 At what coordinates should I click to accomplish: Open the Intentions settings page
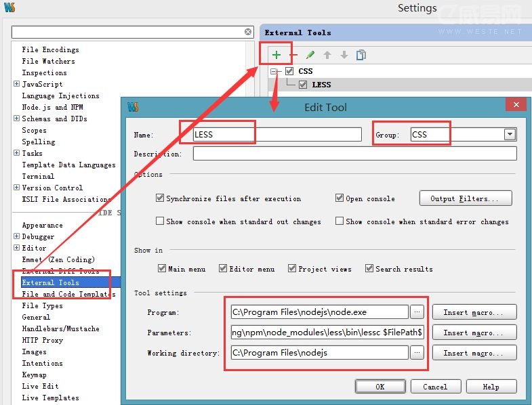43,363
